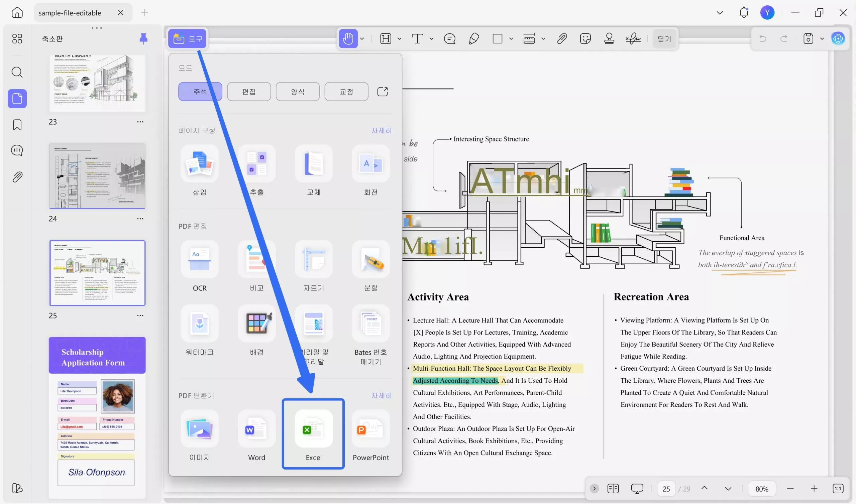
Task: Toggle the thumbnail panel pin
Action: coord(143,39)
